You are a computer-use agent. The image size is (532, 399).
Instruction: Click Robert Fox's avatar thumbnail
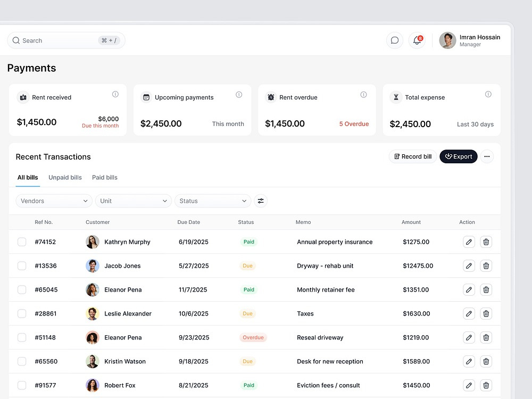tap(92, 385)
